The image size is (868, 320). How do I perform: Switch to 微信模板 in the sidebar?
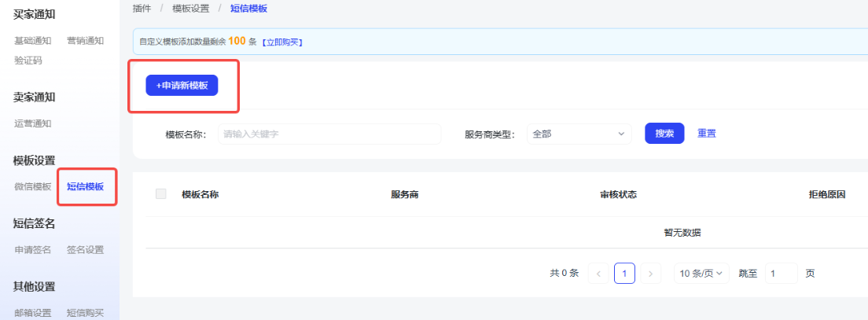(x=33, y=186)
